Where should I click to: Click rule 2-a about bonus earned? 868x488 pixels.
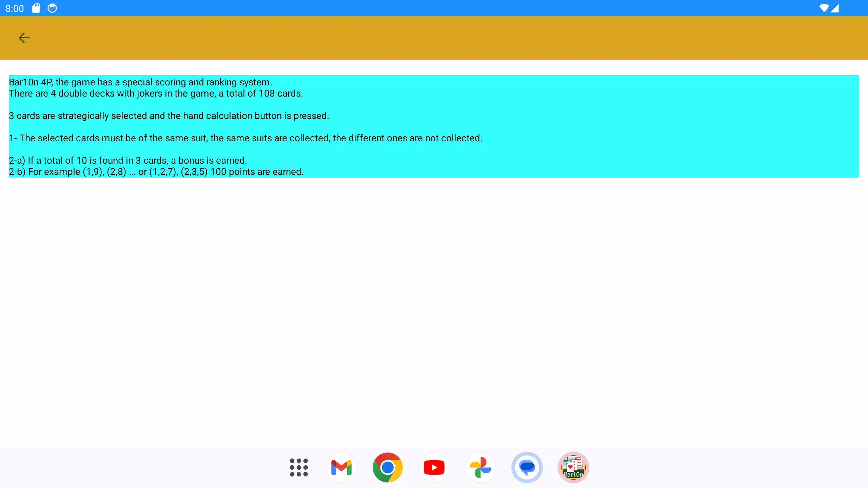[128, 161]
